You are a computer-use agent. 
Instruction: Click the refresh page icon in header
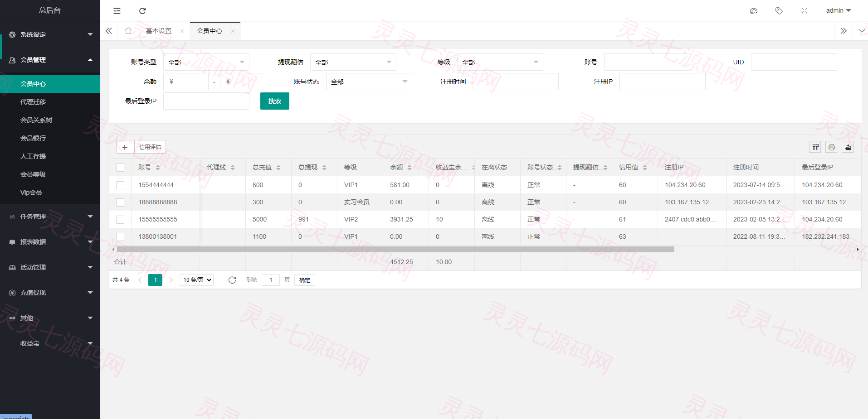(x=142, y=11)
